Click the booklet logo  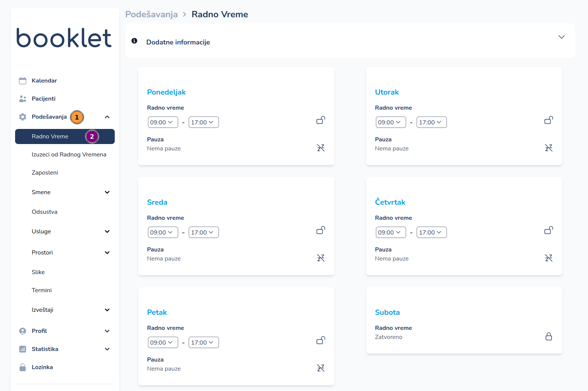pyautogui.click(x=64, y=38)
